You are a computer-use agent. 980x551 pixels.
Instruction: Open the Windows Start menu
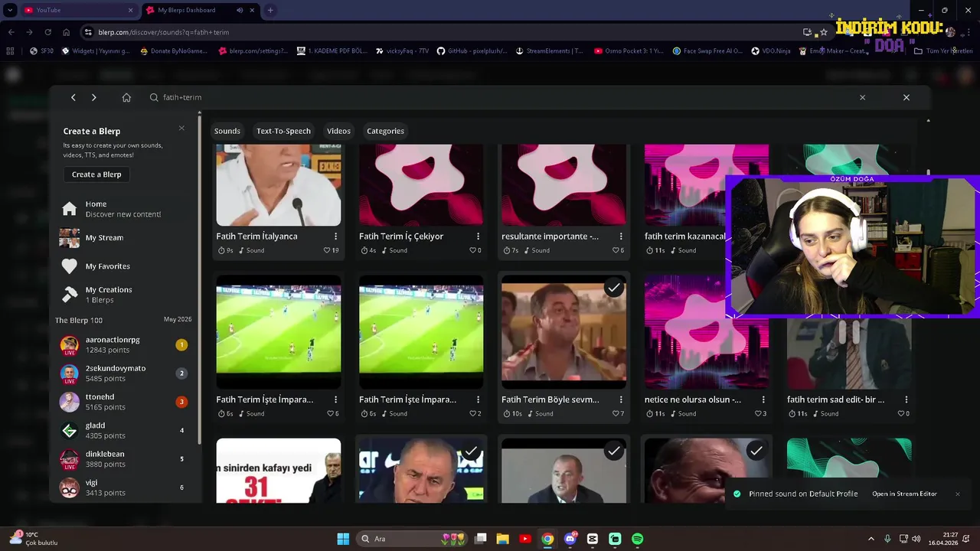tap(343, 539)
